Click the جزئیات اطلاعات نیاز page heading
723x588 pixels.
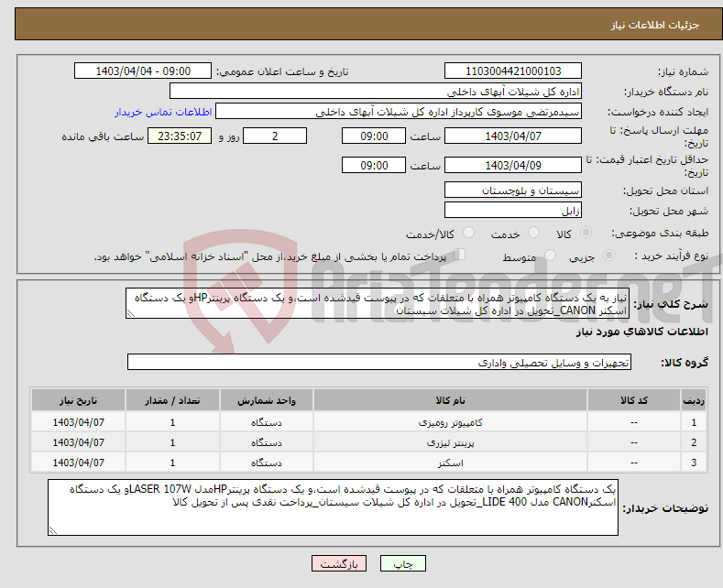(x=655, y=25)
